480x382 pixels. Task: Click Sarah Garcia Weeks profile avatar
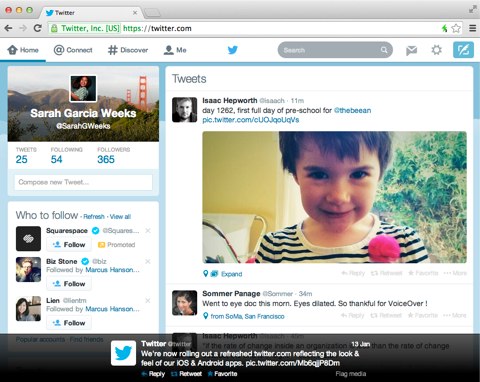83,88
